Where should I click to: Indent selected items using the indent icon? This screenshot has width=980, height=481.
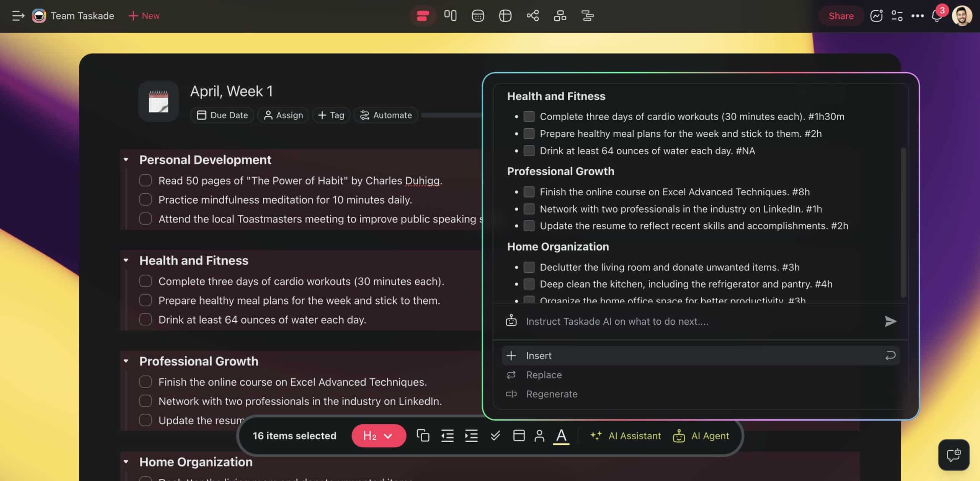471,436
